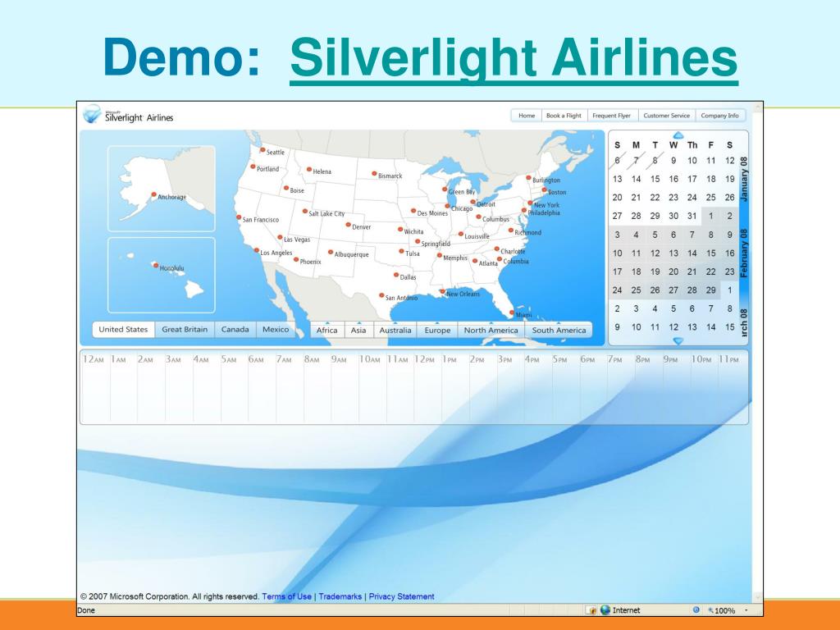
Task: Open the Silverlight Airlines title link
Action: pyautogui.click(x=514, y=59)
